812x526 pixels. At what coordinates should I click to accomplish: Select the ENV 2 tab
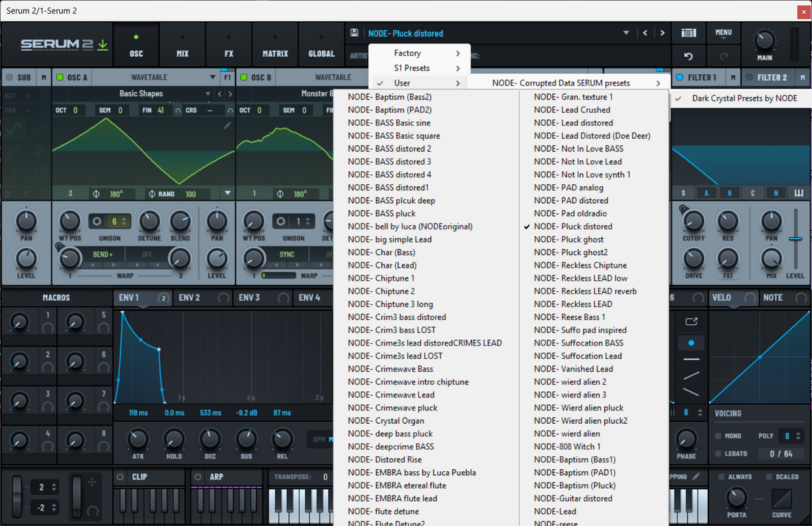(203, 298)
